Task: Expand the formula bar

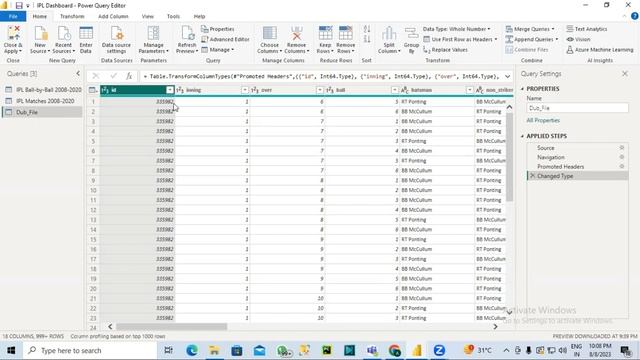Action: click(507, 76)
